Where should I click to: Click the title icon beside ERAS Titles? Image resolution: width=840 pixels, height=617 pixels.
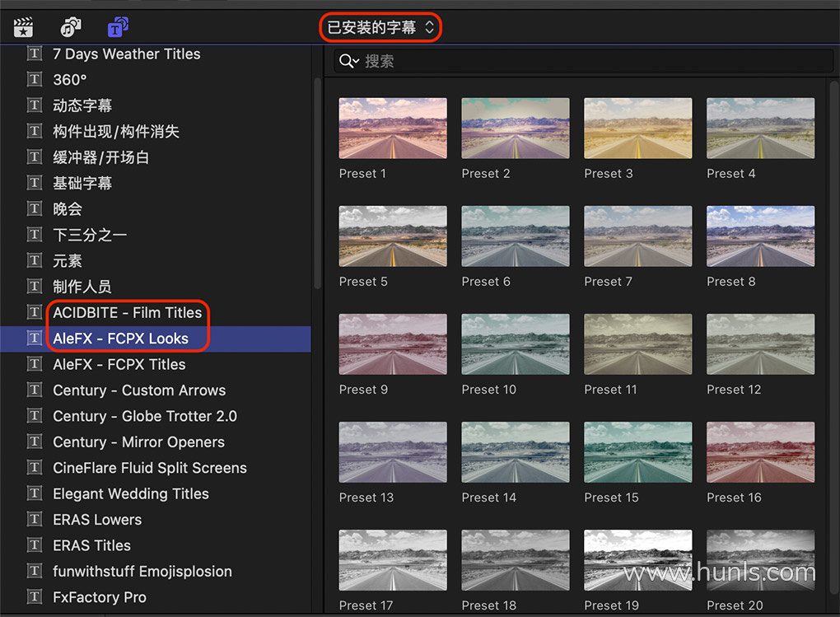click(35, 545)
